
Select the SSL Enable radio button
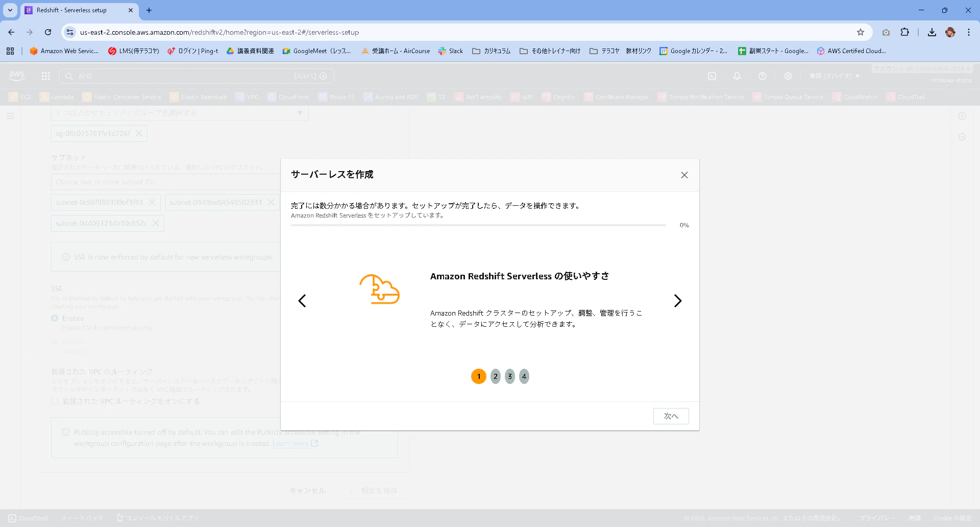click(55, 318)
